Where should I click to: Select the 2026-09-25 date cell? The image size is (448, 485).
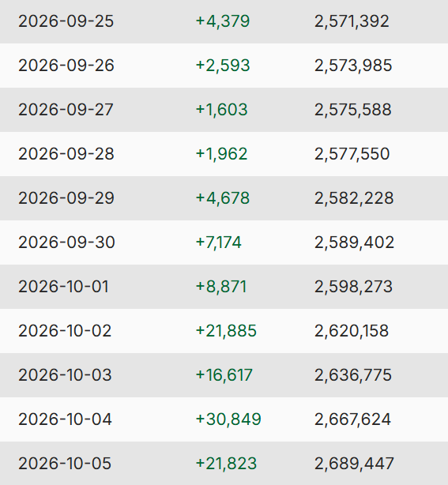[x=66, y=21]
